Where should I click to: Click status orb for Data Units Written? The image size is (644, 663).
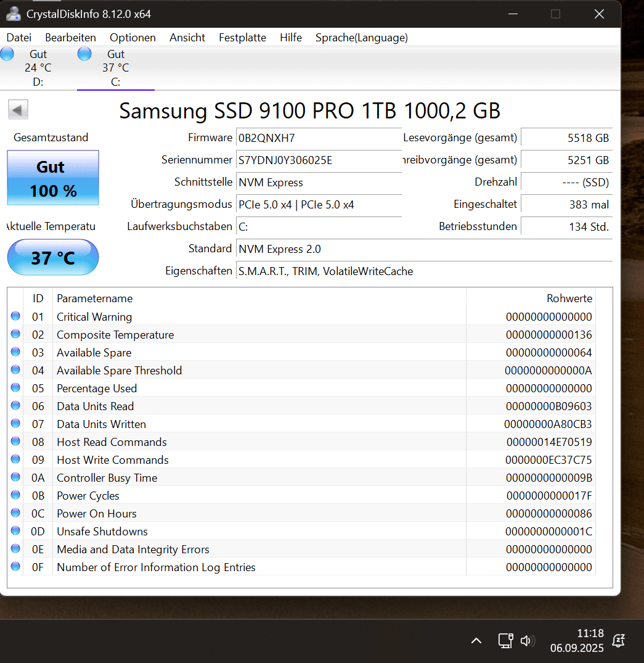click(15, 423)
